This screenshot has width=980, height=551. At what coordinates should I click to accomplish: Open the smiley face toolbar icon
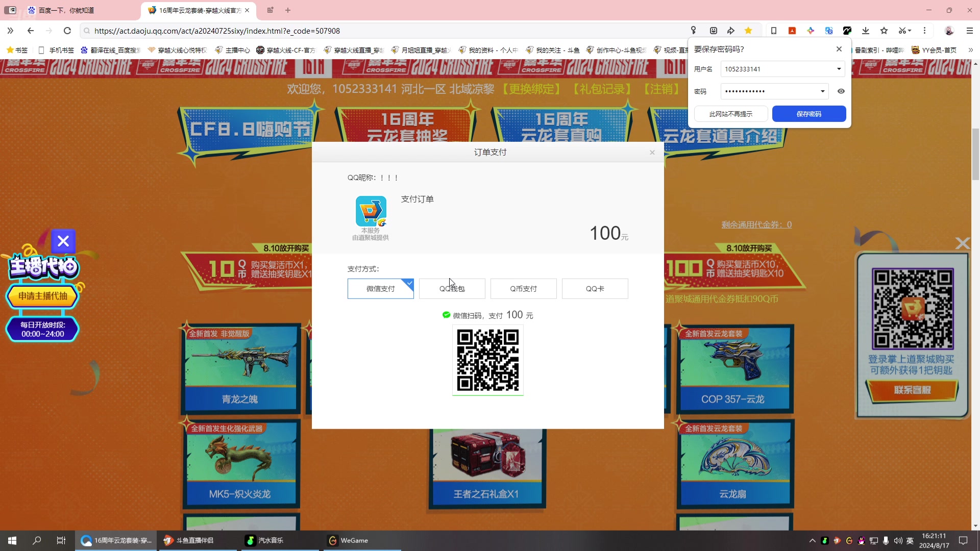point(714,31)
